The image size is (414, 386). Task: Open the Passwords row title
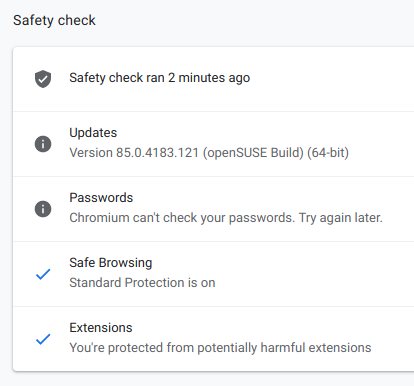click(101, 198)
